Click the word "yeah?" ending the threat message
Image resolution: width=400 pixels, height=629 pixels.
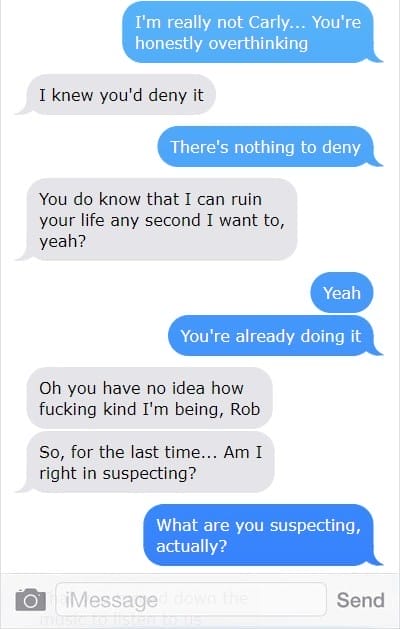[63, 242]
